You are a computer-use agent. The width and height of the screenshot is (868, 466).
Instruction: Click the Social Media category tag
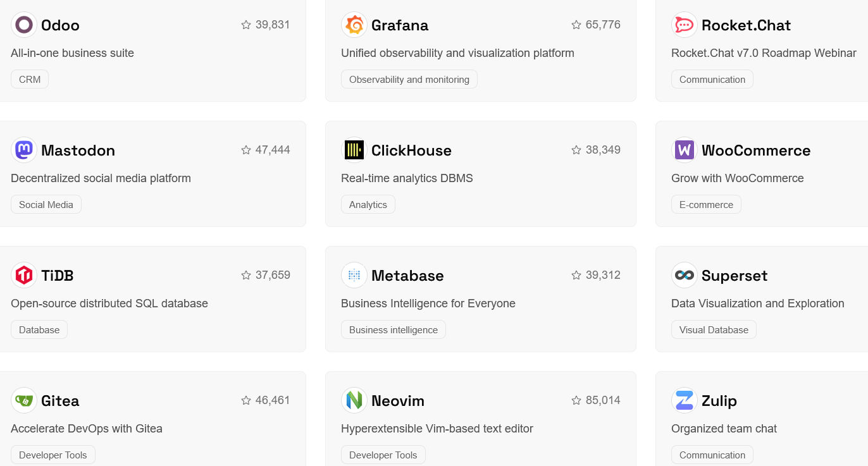click(x=46, y=205)
